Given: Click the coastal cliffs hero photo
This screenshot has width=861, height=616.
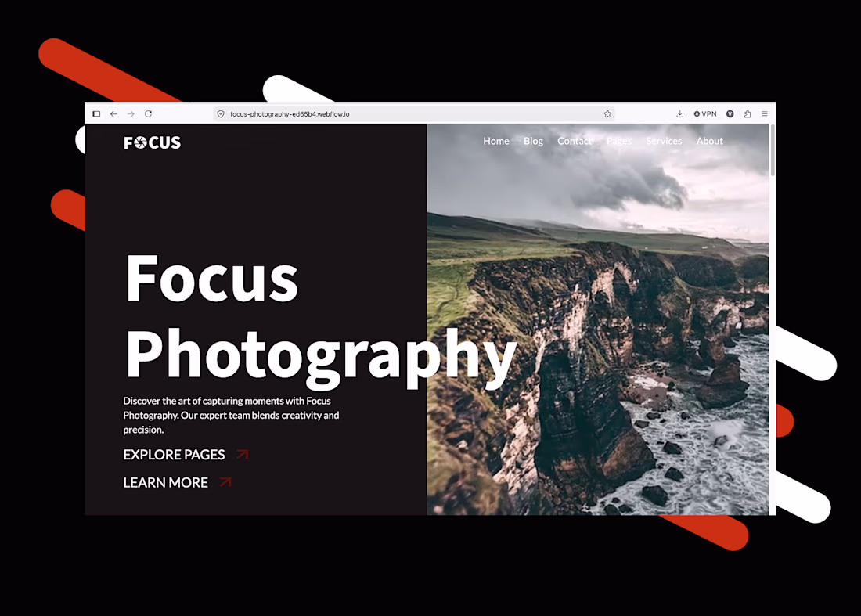Looking at the screenshot, I should pyautogui.click(x=597, y=319).
